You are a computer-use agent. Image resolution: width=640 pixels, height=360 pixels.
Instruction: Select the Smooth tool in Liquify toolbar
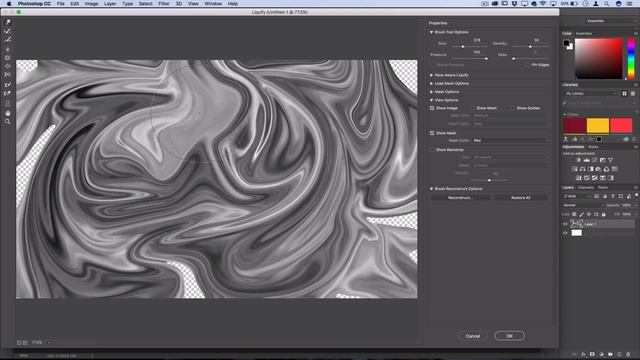tap(7, 40)
